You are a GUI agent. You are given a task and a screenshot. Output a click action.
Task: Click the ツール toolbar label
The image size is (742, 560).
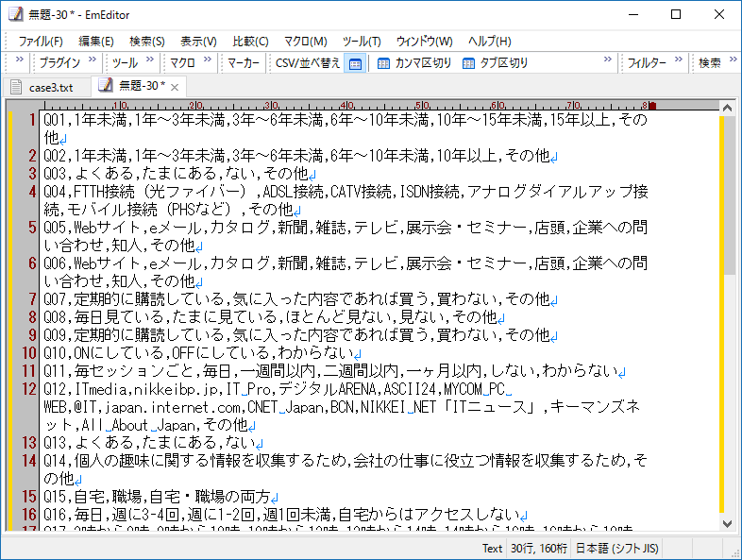click(x=125, y=63)
